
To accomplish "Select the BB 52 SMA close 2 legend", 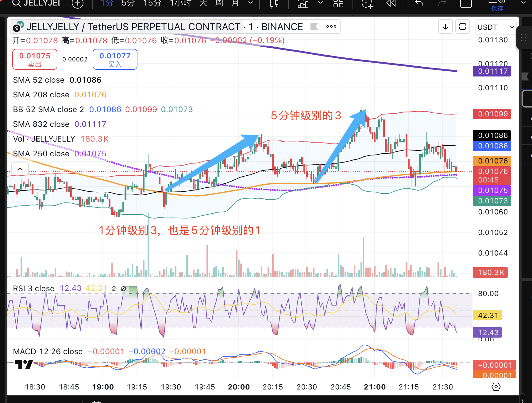I will (48, 109).
